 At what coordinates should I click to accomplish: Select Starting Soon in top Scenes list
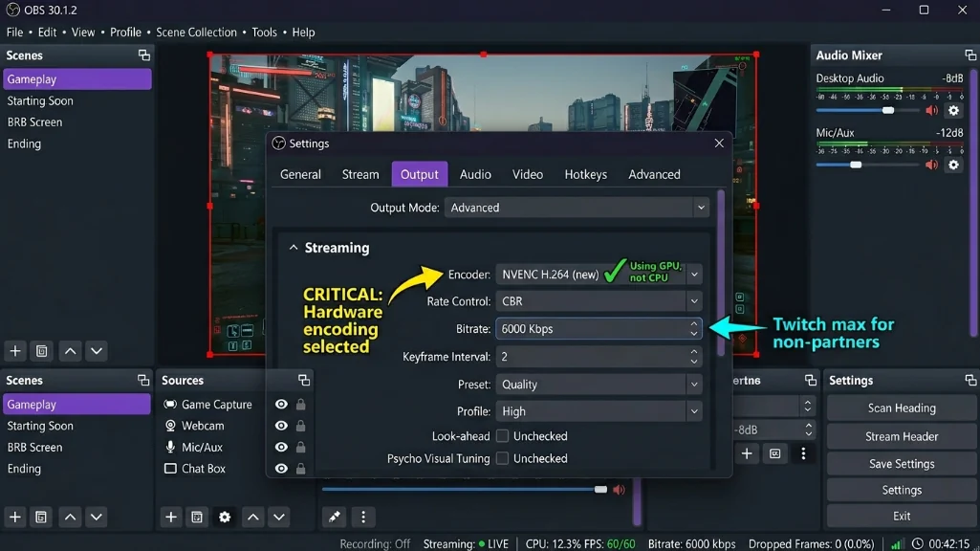point(77,100)
